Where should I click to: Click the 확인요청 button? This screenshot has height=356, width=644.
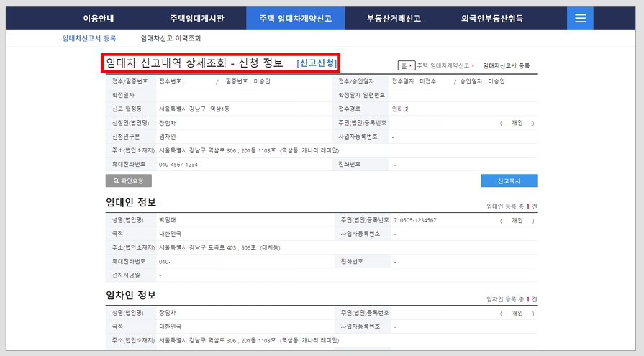[129, 181]
